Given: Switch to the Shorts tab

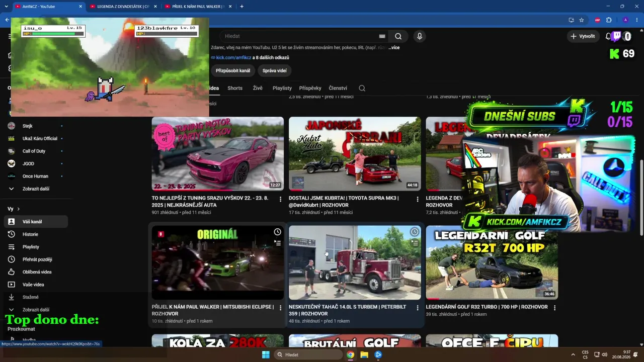Looking at the screenshot, I should tap(235, 88).
